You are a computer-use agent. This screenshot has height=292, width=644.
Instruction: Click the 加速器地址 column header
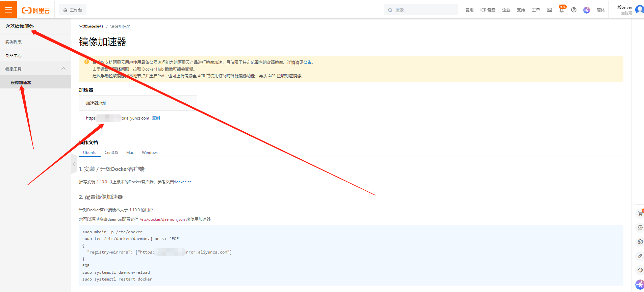click(96, 103)
